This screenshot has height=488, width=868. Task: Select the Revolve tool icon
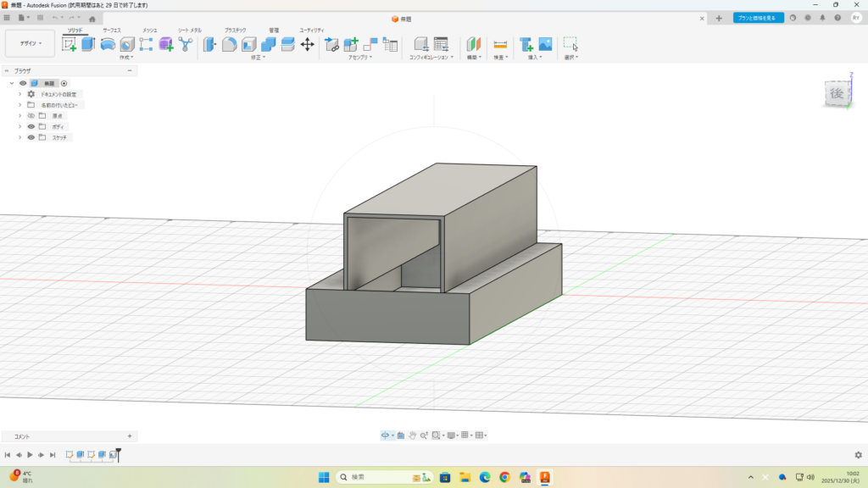pyautogui.click(x=108, y=44)
